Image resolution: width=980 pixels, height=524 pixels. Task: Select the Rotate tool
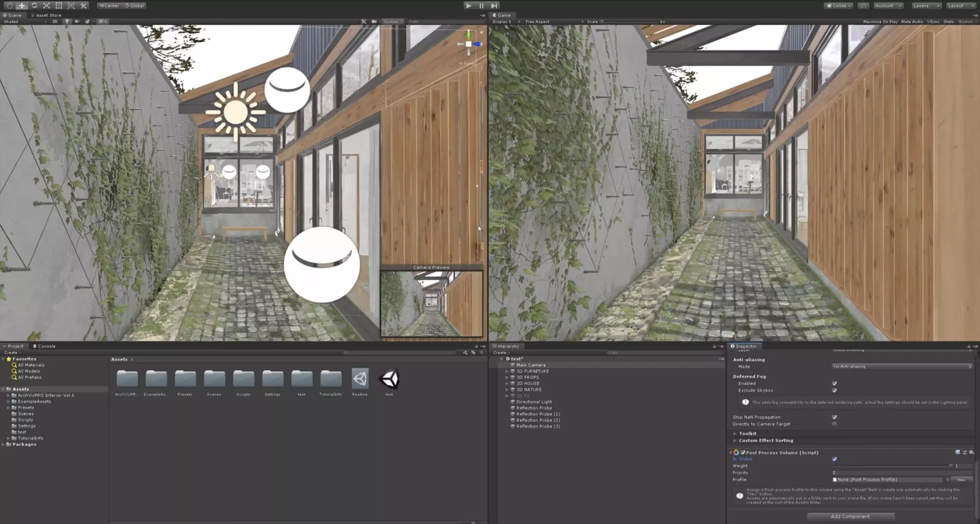click(x=34, y=6)
